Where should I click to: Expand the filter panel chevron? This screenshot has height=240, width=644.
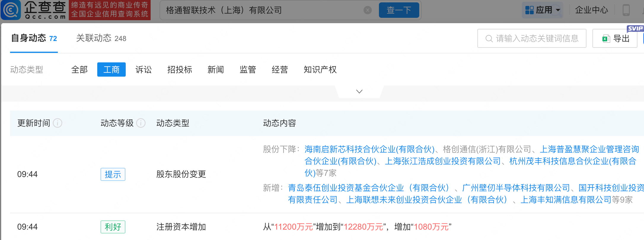[x=359, y=91]
